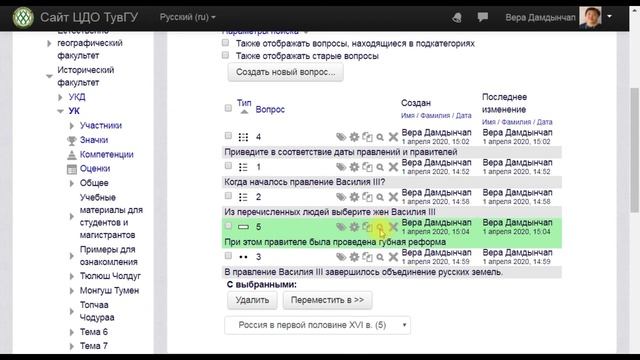The height and width of the screenshot is (360, 640).
Task: Expand the УКД course node
Action: pyautogui.click(x=60, y=97)
